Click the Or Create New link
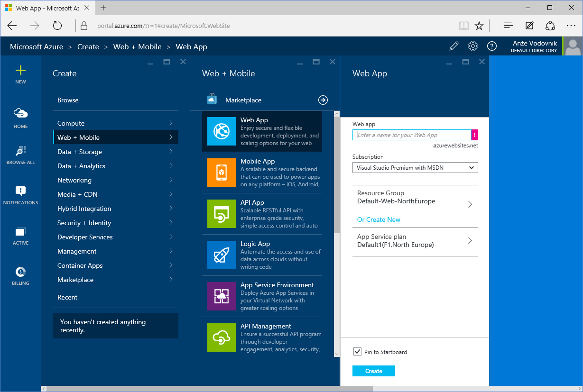 point(379,219)
